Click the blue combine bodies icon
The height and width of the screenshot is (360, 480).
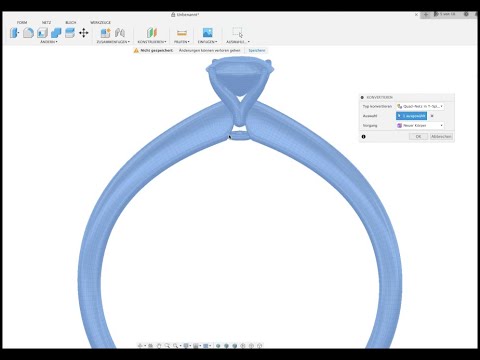click(56, 33)
